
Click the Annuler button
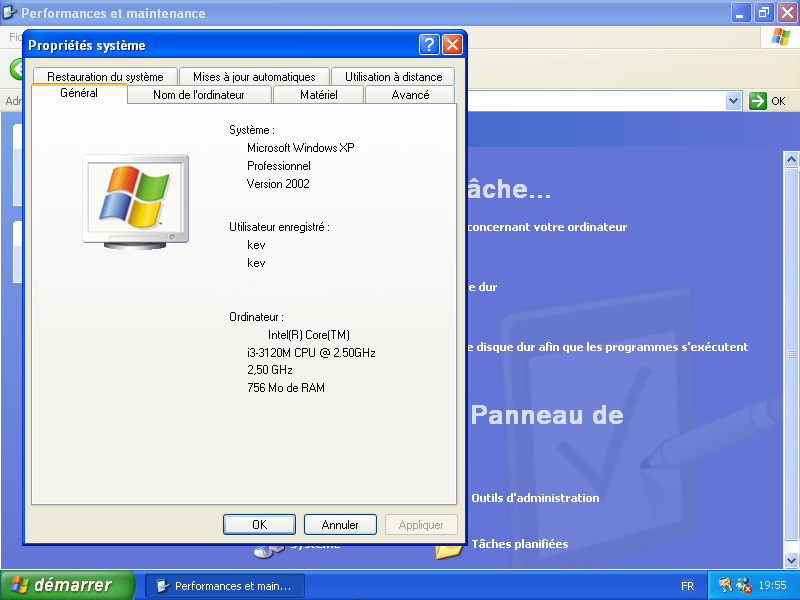pyautogui.click(x=340, y=524)
